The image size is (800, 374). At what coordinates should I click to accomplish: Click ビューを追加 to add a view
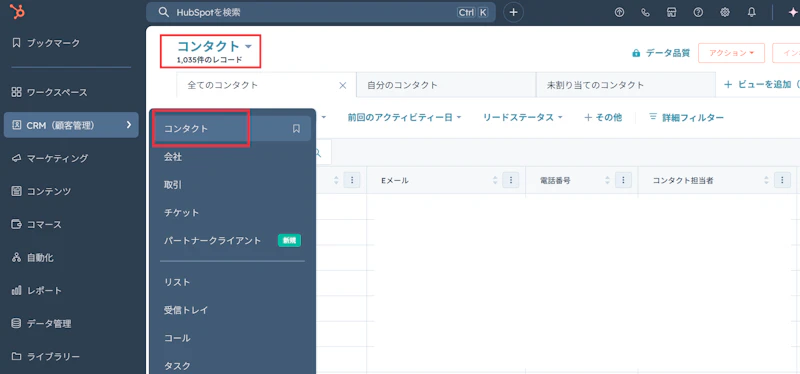761,85
